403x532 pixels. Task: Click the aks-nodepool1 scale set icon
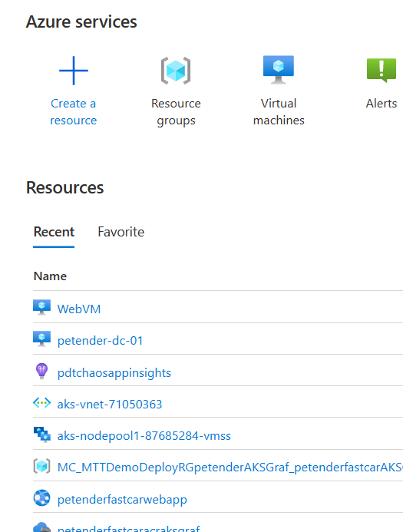pos(41,435)
